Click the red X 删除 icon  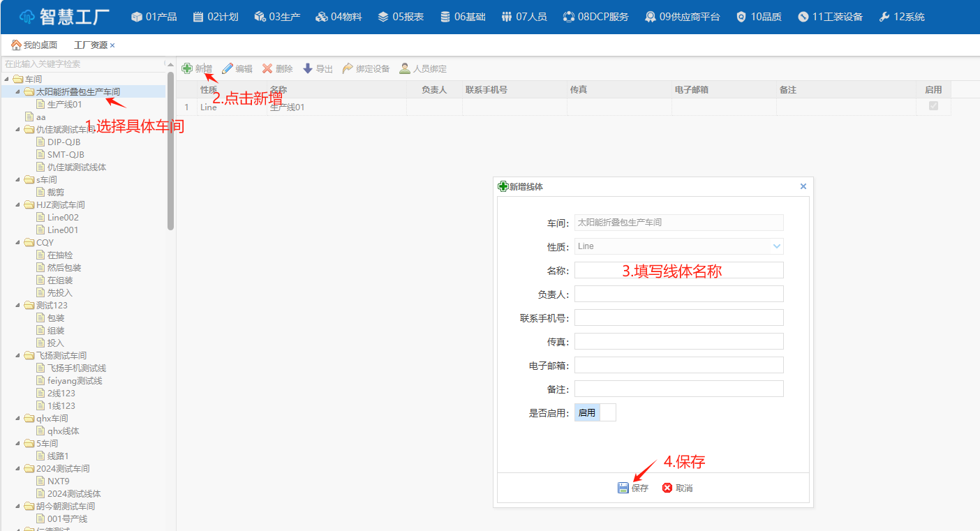[267, 68]
